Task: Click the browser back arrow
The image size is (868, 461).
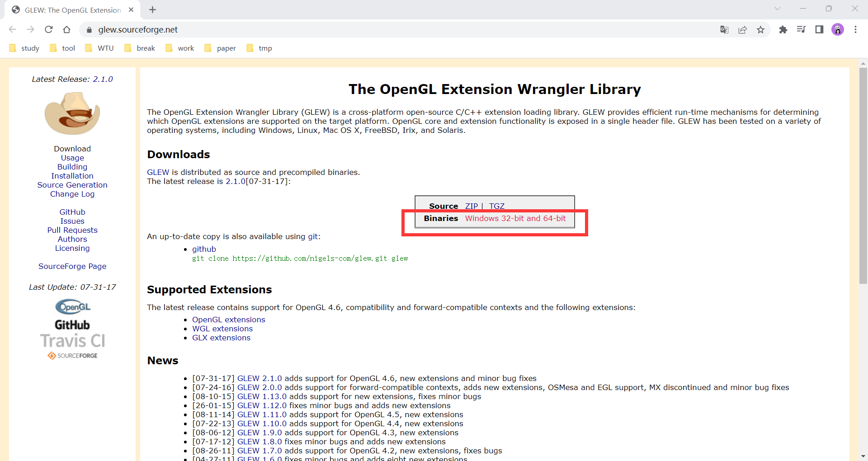Action: (x=13, y=29)
